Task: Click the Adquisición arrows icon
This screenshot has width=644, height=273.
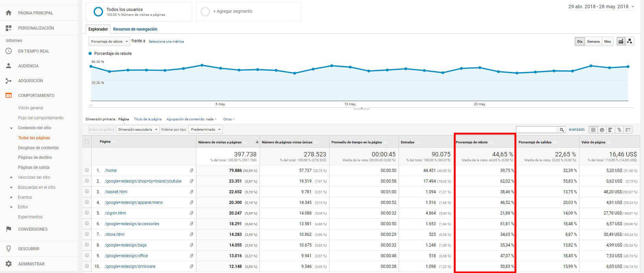Action: click(9, 80)
